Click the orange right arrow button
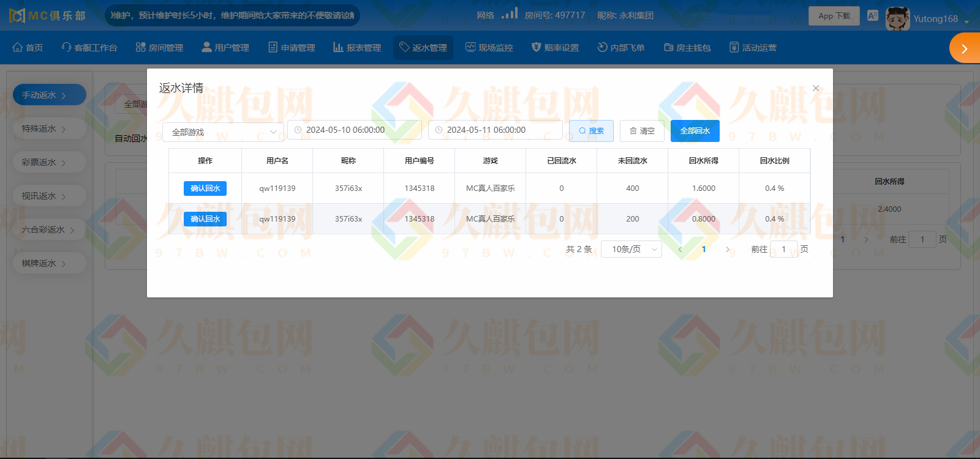 (965, 48)
